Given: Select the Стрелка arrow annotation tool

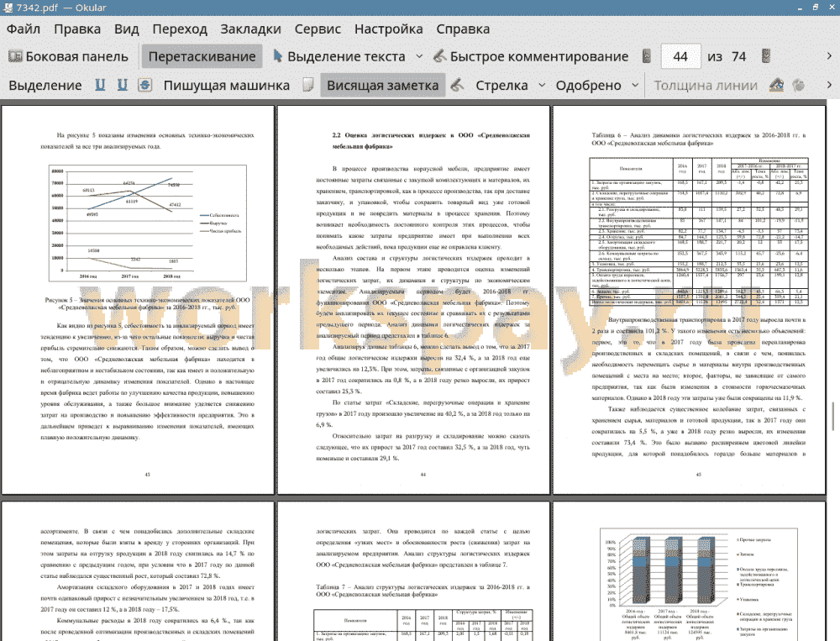Looking at the screenshot, I should [501, 85].
